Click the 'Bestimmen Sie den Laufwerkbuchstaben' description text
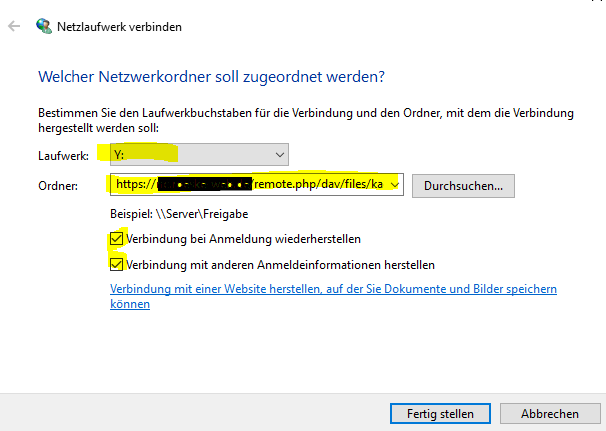Image resolution: width=606 pixels, height=431 pixels. (306, 120)
